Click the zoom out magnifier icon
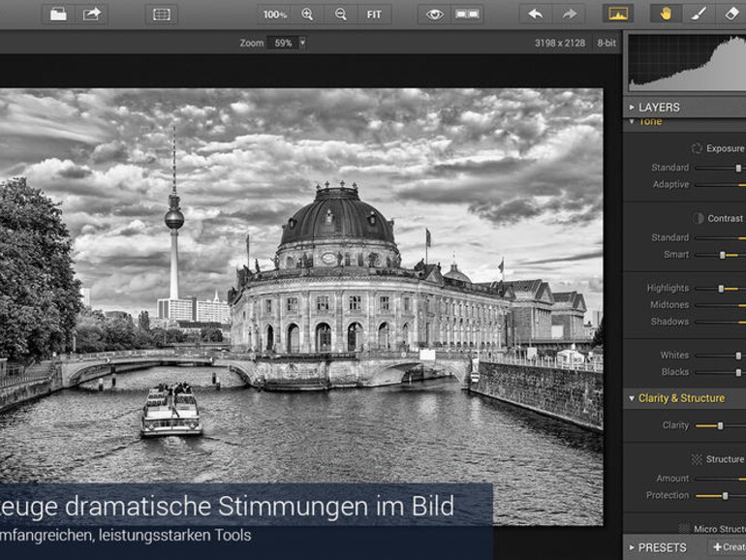This screenshot has width=746, height=560. (341, 14)
